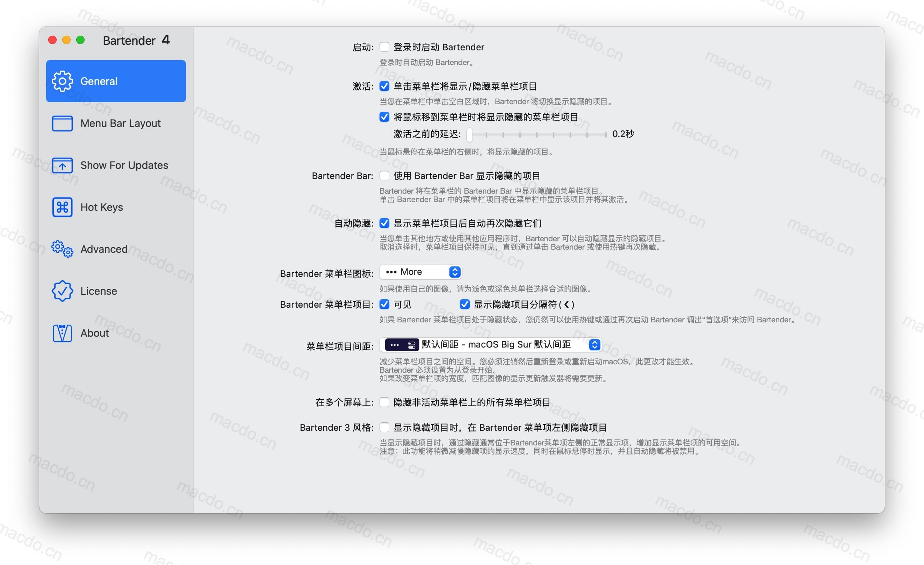The height and width of the screenshot is (565, 924).
Task: Click the About tuxedo icon
Action: (x=62, y=333)
